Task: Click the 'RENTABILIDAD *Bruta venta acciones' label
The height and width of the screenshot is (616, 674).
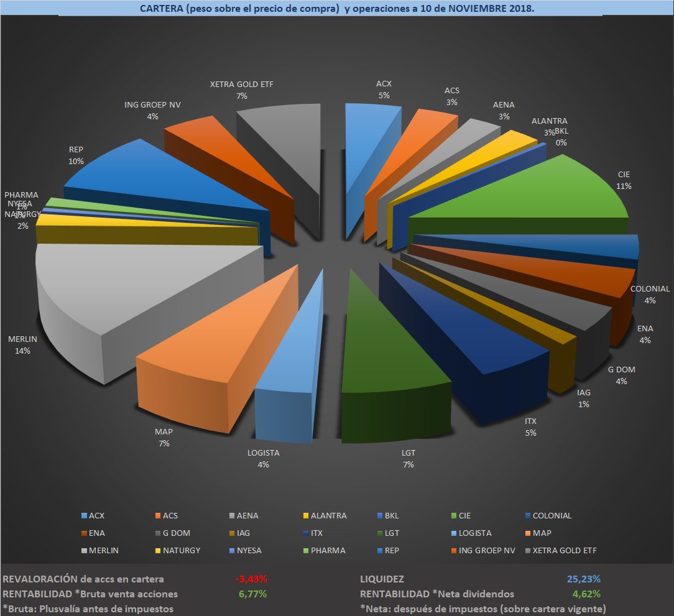Action: click(x=90, y=594)
